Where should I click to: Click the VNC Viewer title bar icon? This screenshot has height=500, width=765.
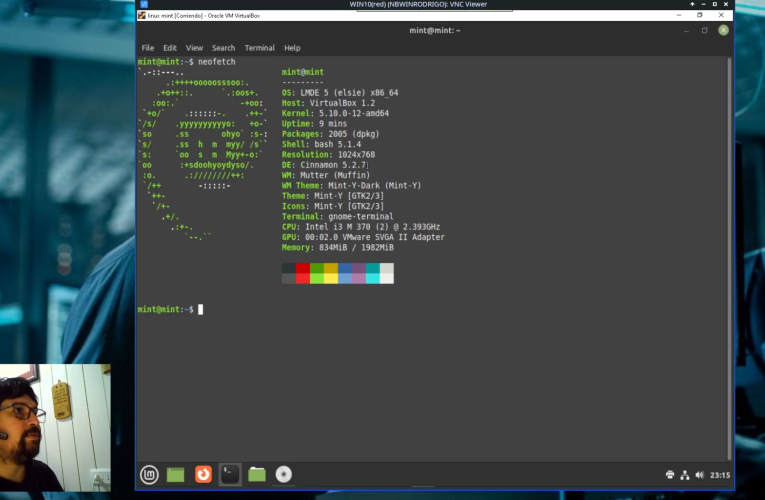144,4
